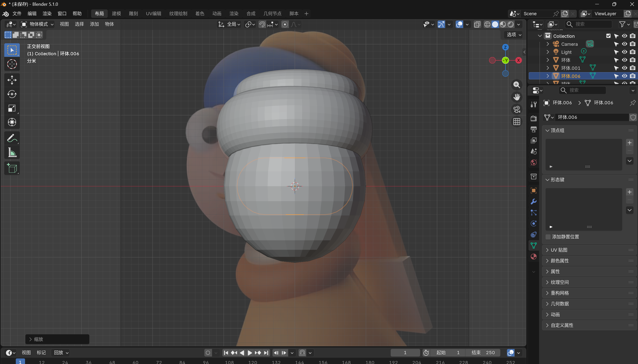Open the 物体模式 mode dropdown
The width and height of the screenshot is (638, 364).
point(38,24)
